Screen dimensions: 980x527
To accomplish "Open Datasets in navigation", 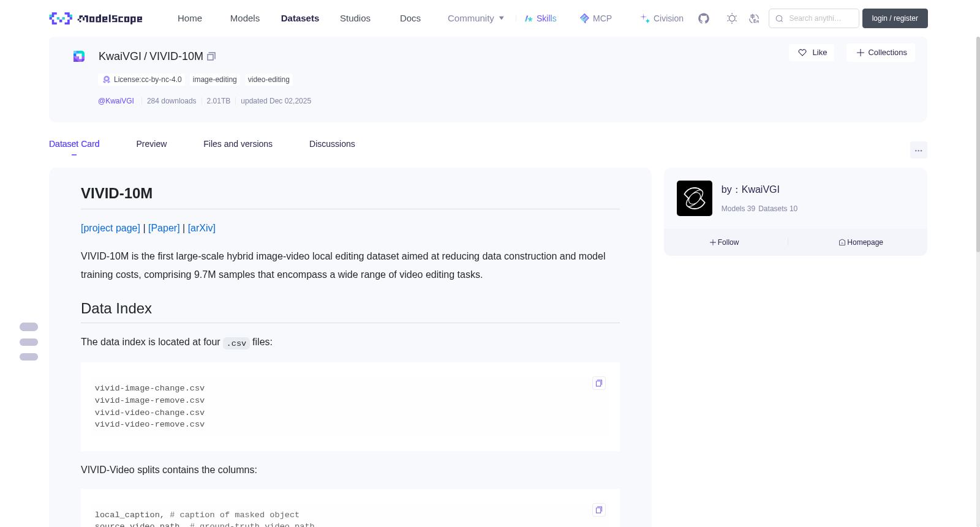I will 300,18.
